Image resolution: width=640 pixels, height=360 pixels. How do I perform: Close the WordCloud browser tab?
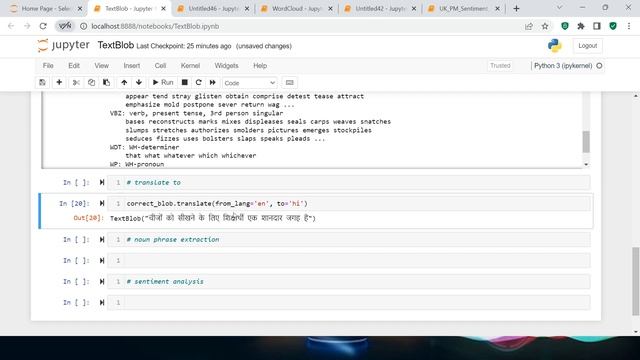coord(330,9)
